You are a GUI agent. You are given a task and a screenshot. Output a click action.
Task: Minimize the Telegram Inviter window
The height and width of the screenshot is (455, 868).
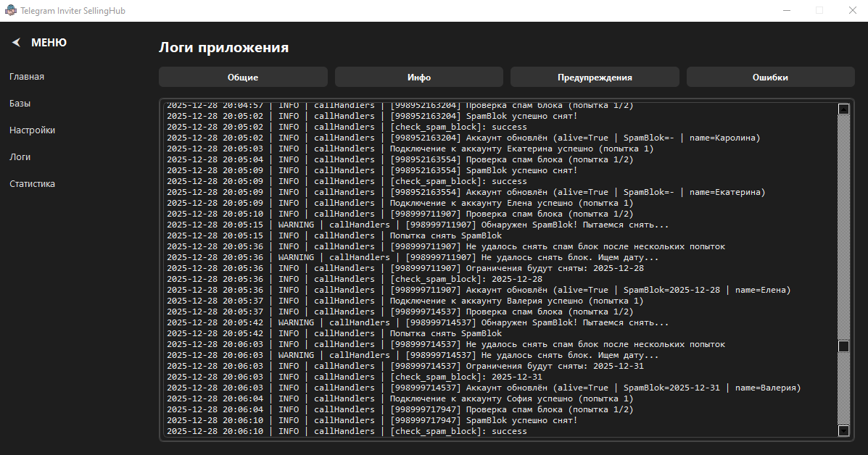coord(786,11)
